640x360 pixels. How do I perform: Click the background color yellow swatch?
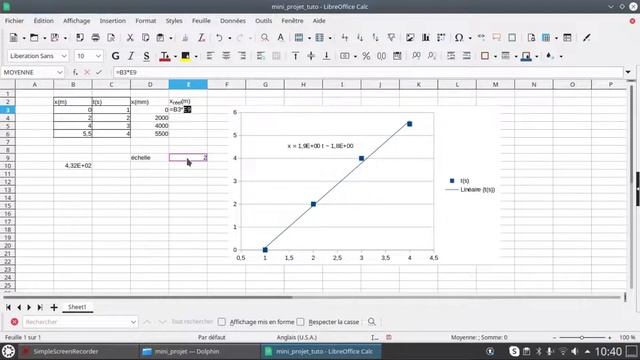[185, 56]
